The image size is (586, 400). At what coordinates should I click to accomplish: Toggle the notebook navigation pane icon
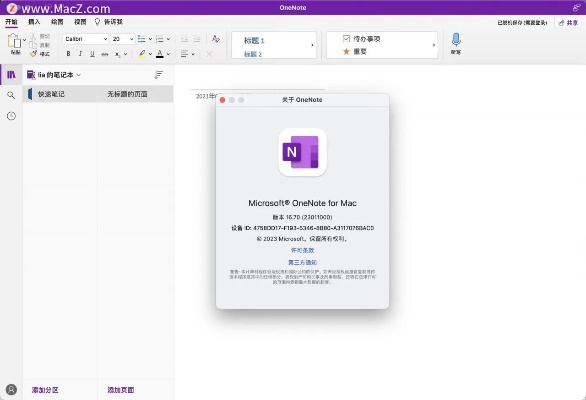[x=12, y=75]
